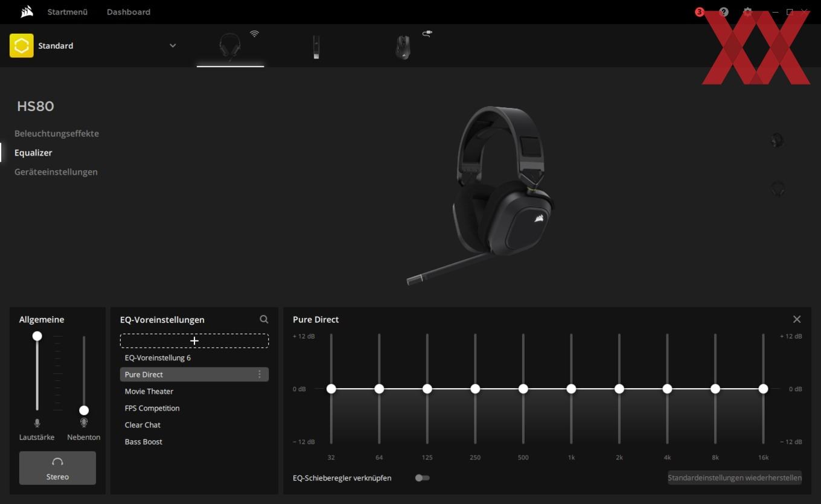
Task: Click the HS80 device title
Action: coord(36,106)
